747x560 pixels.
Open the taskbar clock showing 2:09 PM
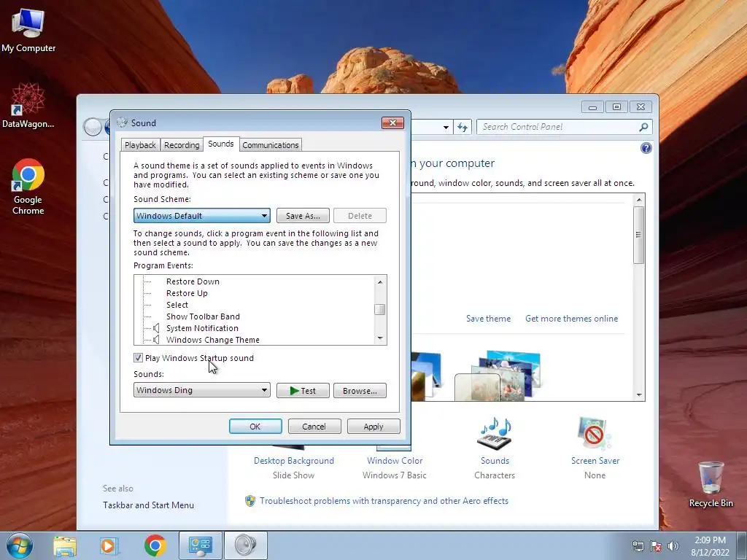point(711,546)
